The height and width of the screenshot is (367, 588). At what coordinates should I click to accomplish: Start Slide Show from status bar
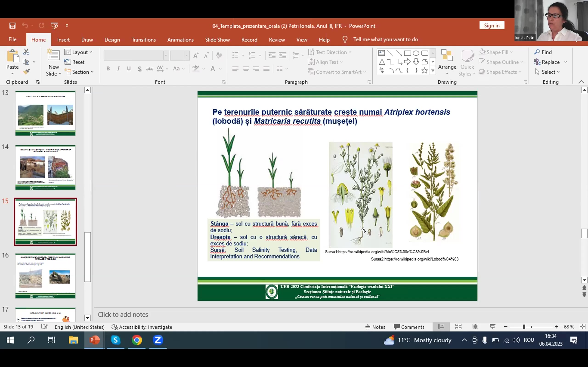point(492,327)
